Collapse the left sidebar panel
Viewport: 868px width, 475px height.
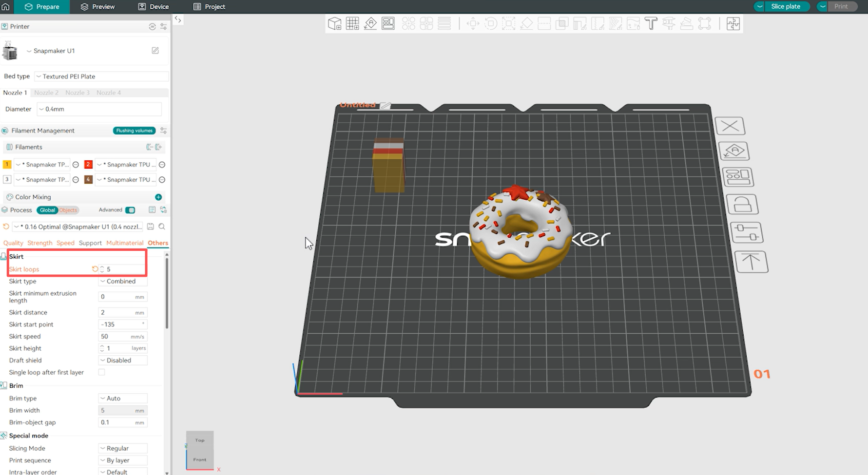(178, 20)
